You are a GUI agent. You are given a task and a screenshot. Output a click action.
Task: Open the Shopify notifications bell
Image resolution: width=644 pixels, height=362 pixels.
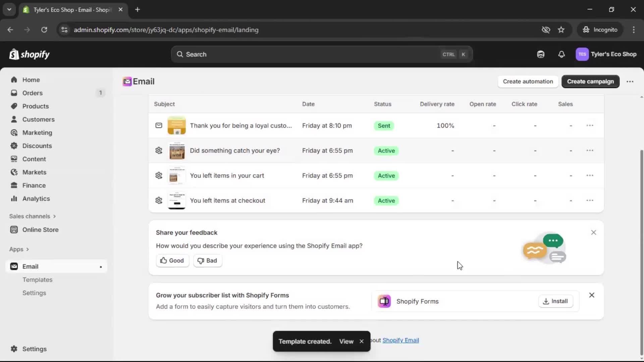pyautogui.click(x=562, y=54)
